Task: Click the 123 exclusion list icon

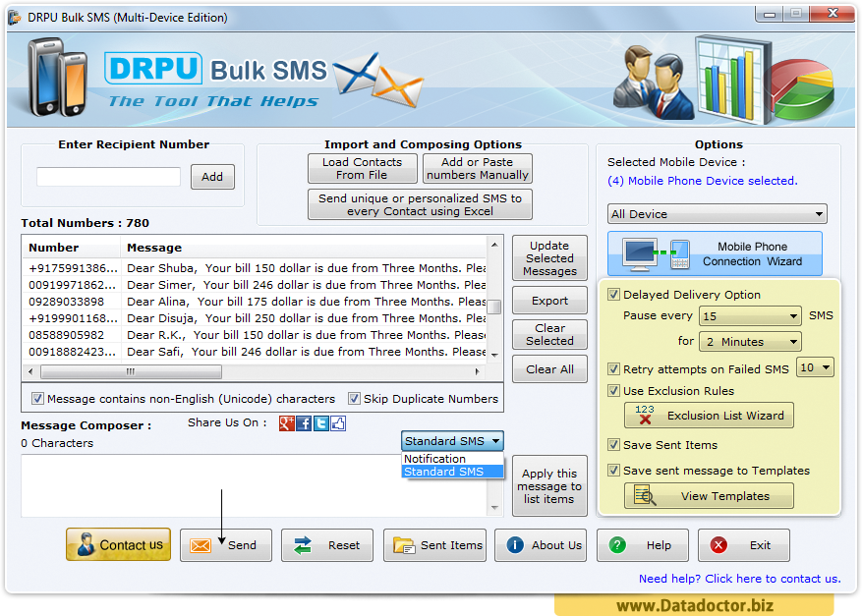Action: (x=645, y=415)
